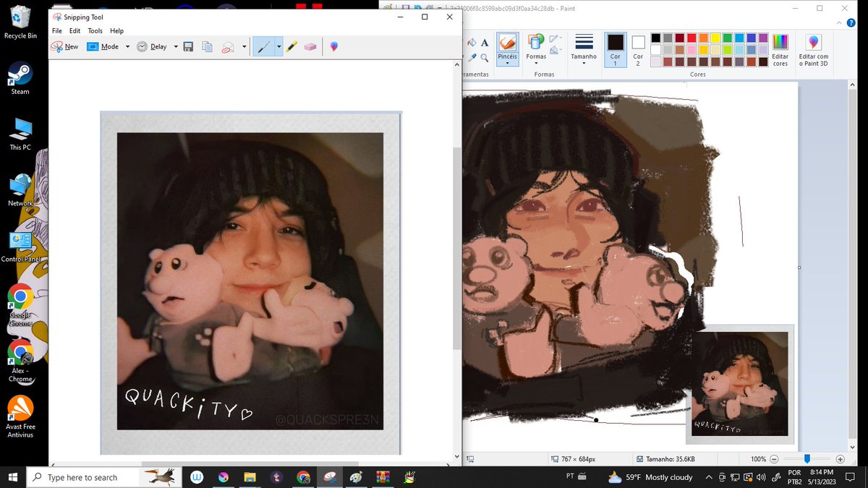Viewport: 868px width, 488px height.
Task: Open the weather widget showing 59°F
Action: [x=651, y=477]
